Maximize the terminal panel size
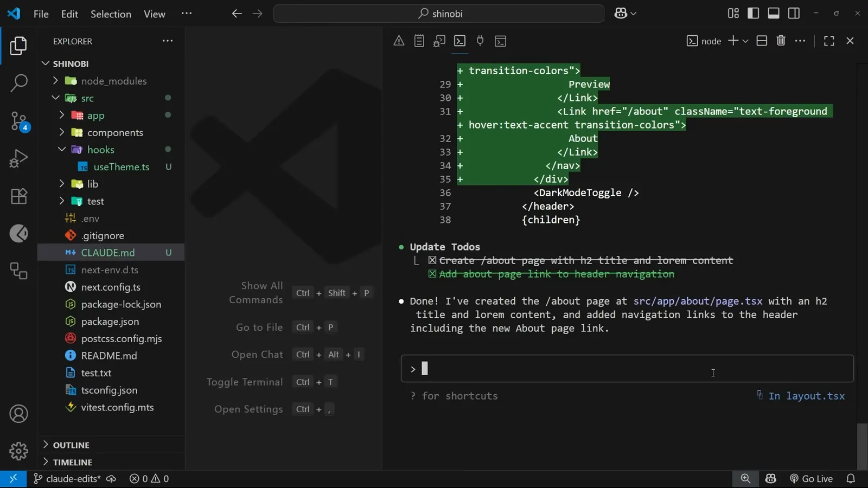This screenshot has height=488, width=868. pos(829,41)
